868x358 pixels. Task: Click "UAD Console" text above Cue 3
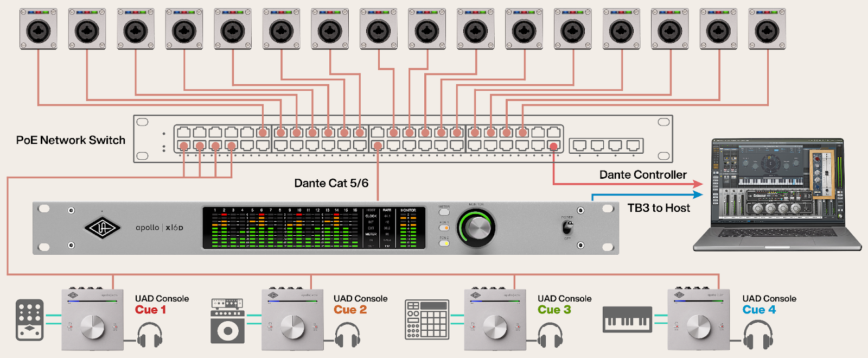click(x=564, y=298)
